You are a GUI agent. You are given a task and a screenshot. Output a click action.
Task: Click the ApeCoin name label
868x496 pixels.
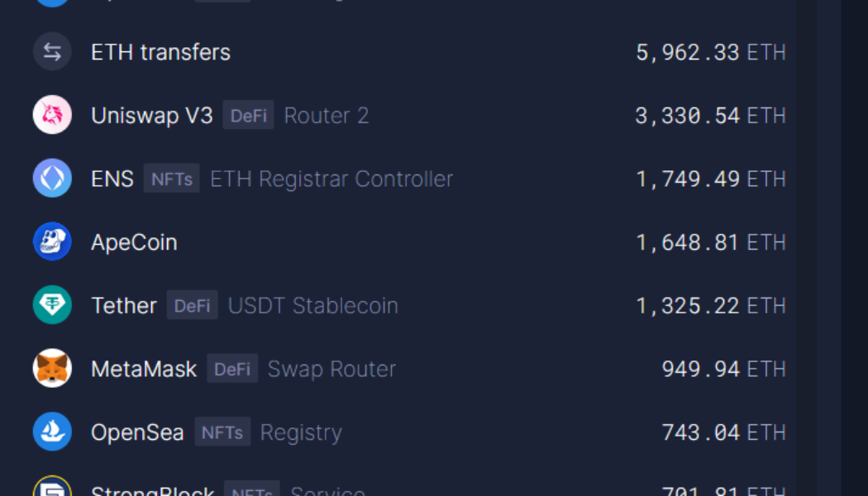point(134,241)
